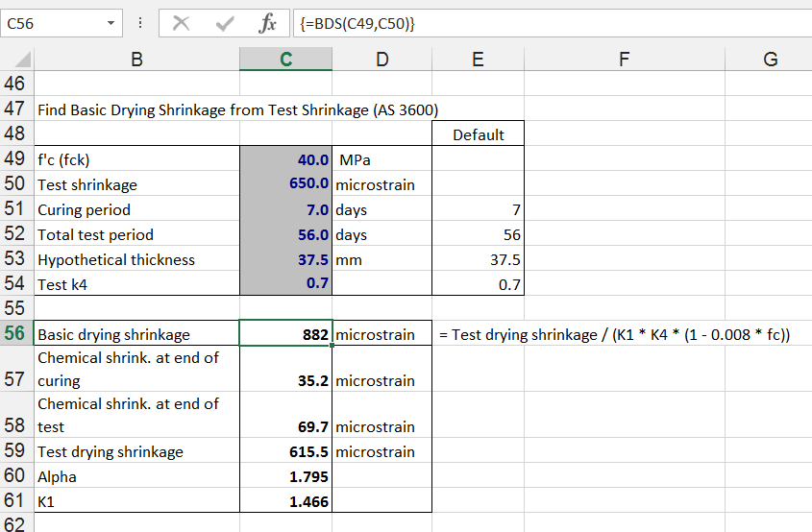Image resolution: width=812 pixels, height=532 pixels.
Task: Select row 49 header
Action: (16, 159)
